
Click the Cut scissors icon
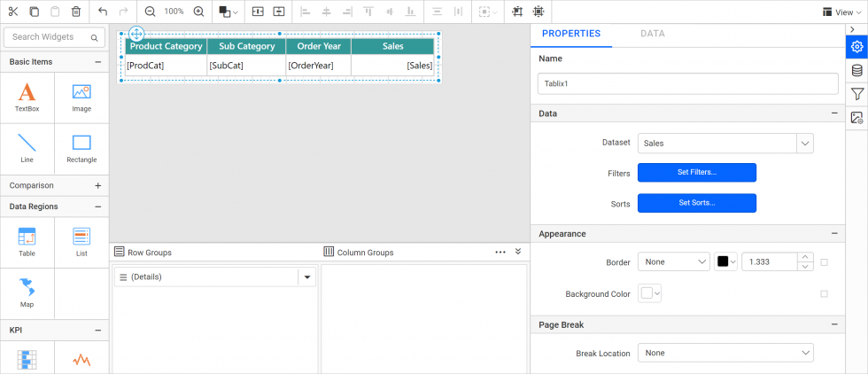(12, 12)
